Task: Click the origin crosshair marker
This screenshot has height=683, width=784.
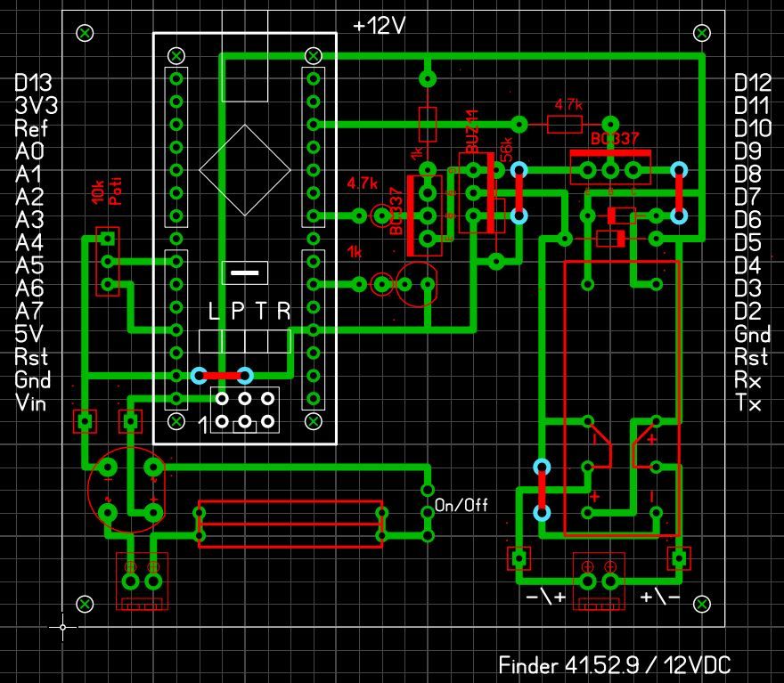Action: coord(63,627)
